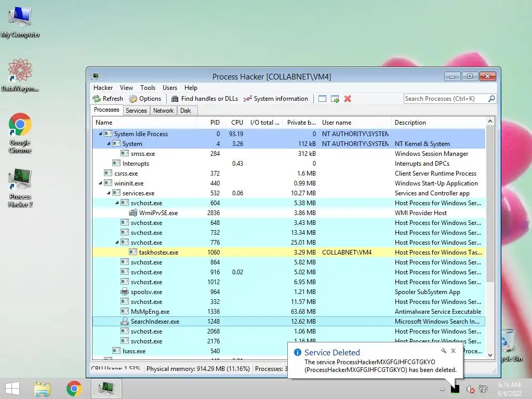This screenshot has height=399, width=532.
Task: Collapse the wininit.exe tree node
Action: pyautogui.click(x=100, y=183)
